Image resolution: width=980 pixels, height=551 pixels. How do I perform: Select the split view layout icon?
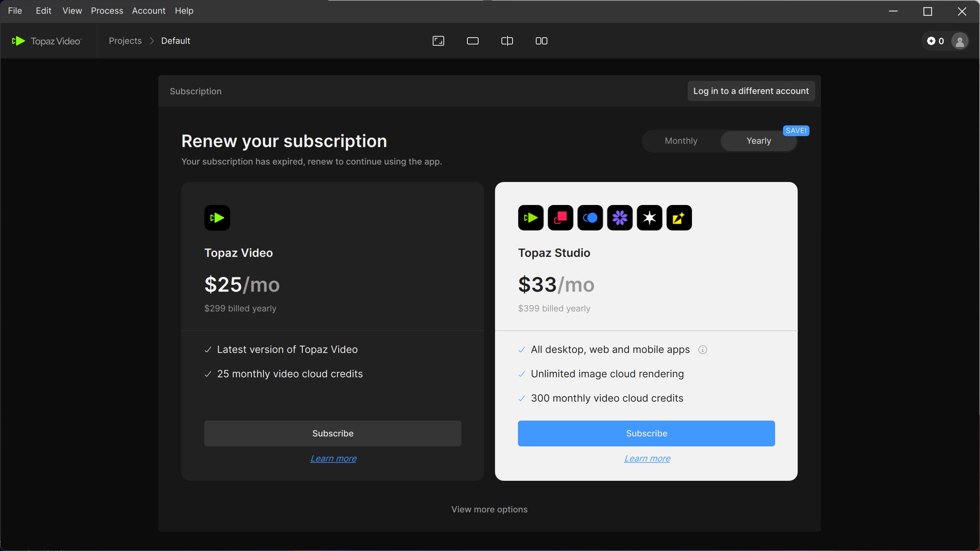coord(507,41)
